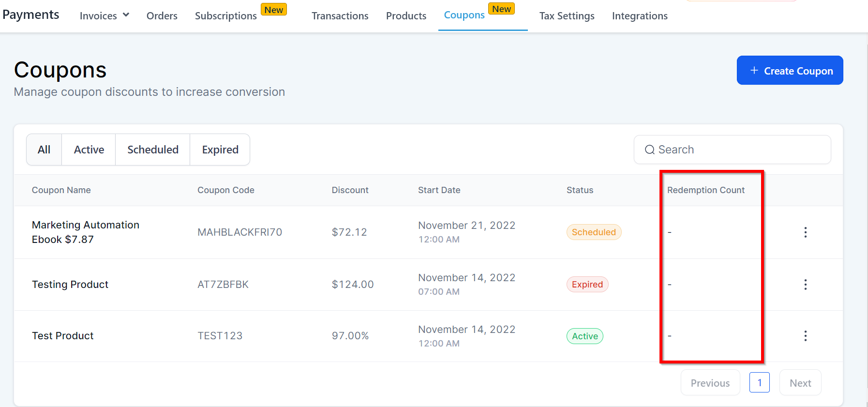Switch to the Transactions tab

[340, 16]
